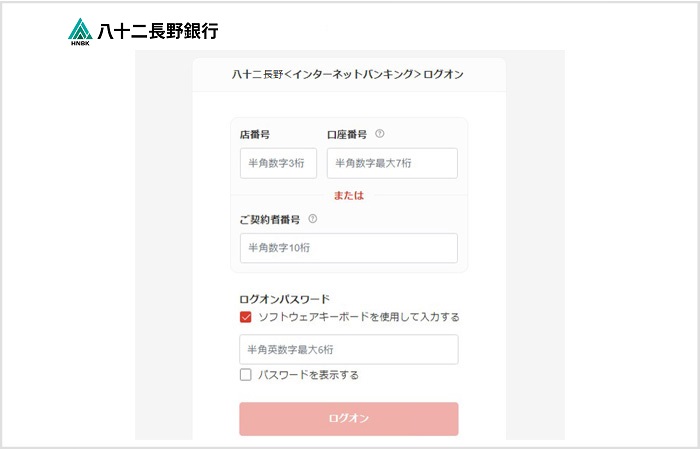Screen dimensions: 700x450
Task: Click the 口座番号 field label
Action: tap(347, 134)
